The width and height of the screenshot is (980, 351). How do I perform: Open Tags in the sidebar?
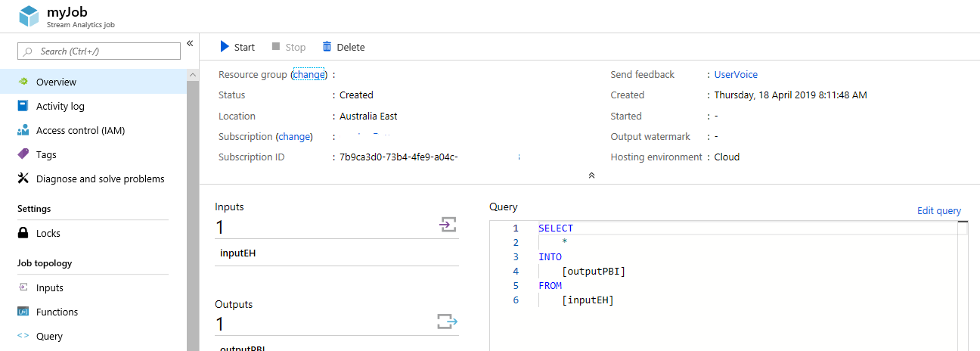(46, 154)
